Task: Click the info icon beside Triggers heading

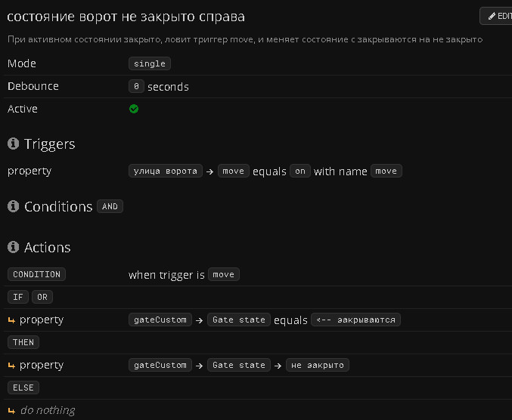Action: coord(13,144)
